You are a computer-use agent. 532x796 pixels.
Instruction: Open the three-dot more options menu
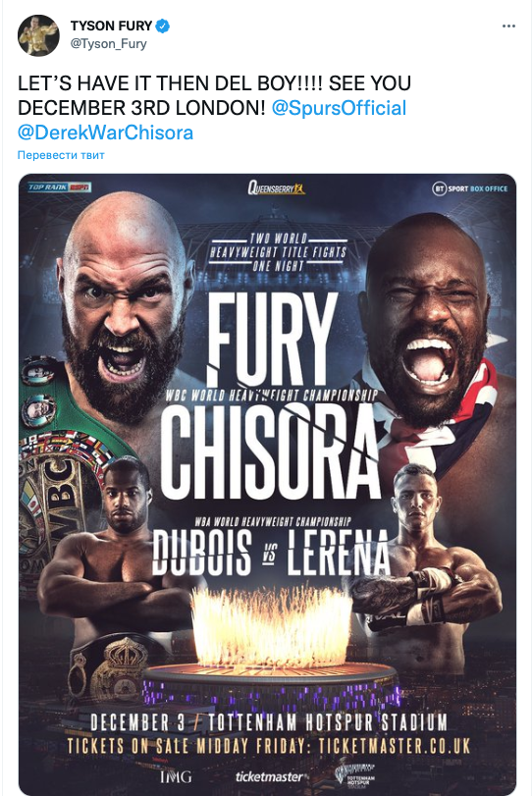(508, 26)
